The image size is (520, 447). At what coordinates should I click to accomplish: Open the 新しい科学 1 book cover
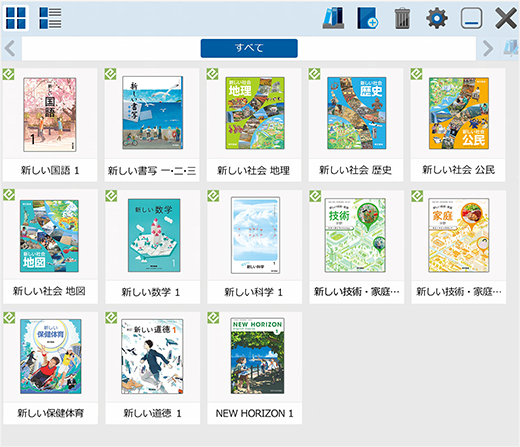click(x=256, y=235)
